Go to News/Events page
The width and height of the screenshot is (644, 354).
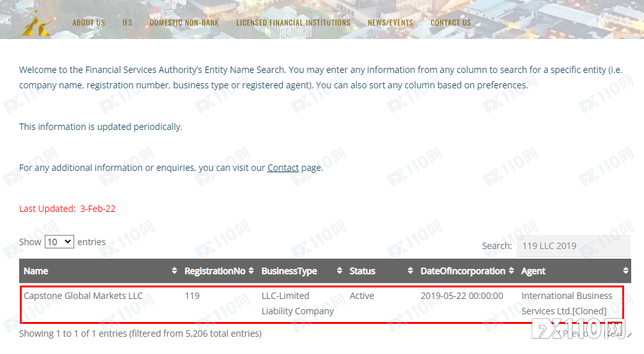[x=391, y=23]
